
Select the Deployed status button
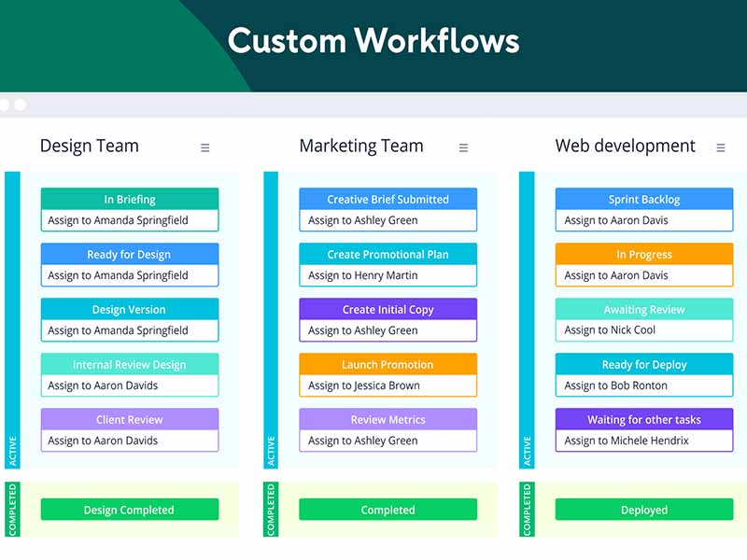pos(644,510)
